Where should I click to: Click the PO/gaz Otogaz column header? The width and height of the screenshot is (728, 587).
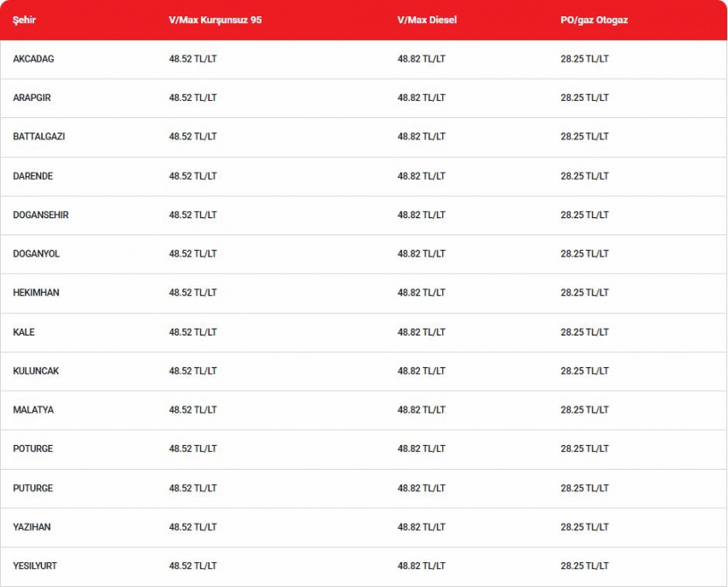coord(594,20)
